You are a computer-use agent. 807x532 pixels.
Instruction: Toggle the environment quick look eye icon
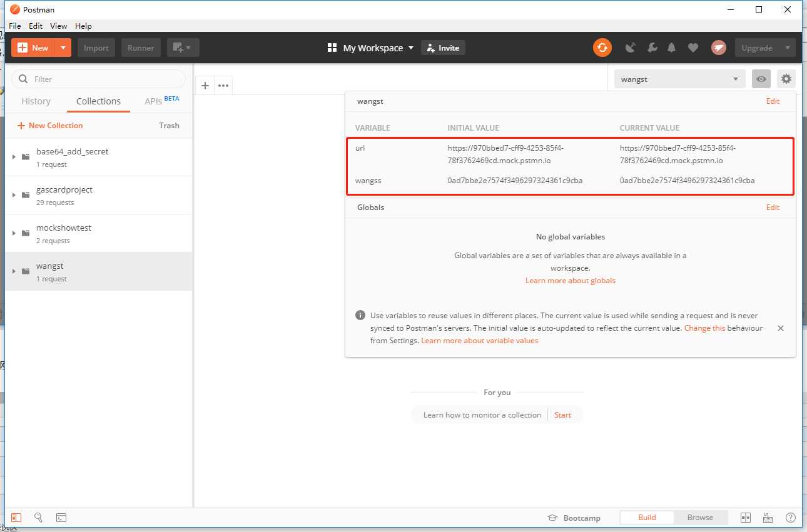pos(761,79)
